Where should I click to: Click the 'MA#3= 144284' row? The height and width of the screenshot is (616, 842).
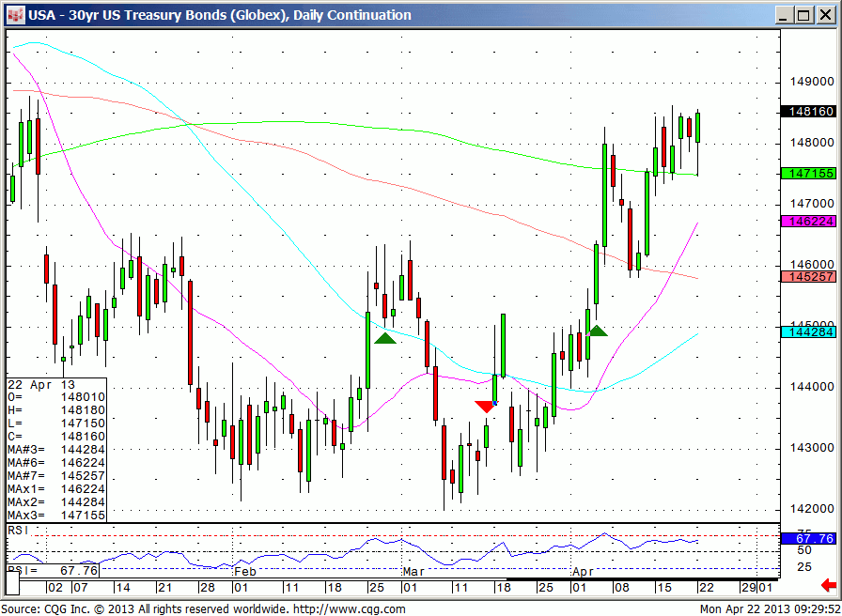(x=56, y=450)
